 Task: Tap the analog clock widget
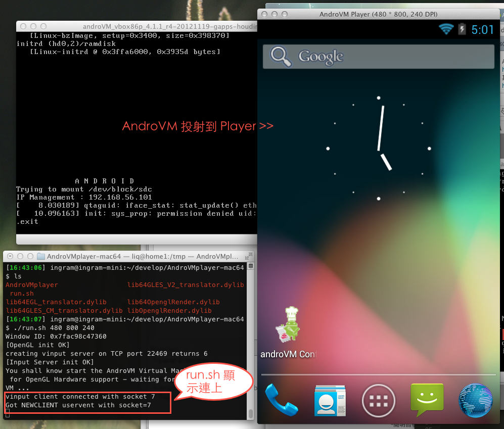378,149
